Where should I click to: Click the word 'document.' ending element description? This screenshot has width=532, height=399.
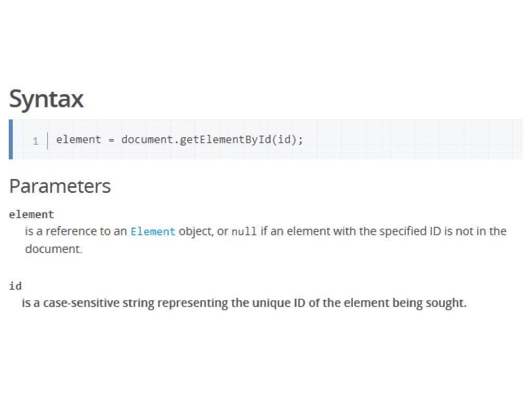point(54,249)
